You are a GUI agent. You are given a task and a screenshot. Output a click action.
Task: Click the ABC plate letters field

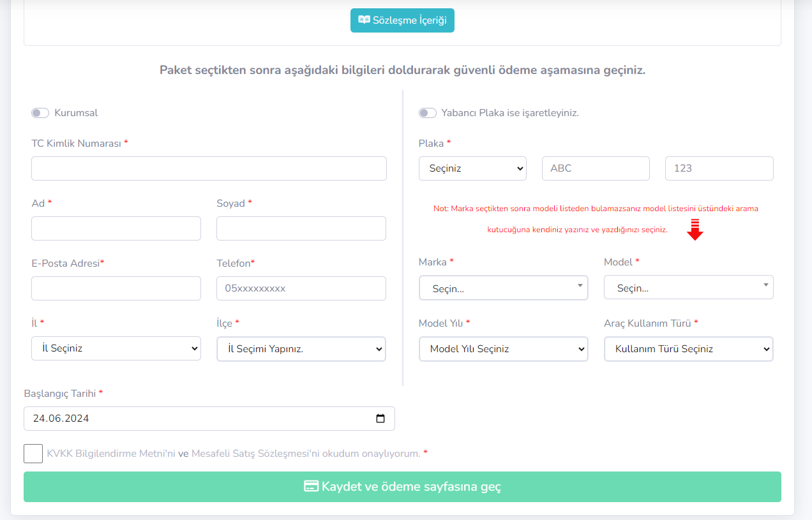click(596, 168)
